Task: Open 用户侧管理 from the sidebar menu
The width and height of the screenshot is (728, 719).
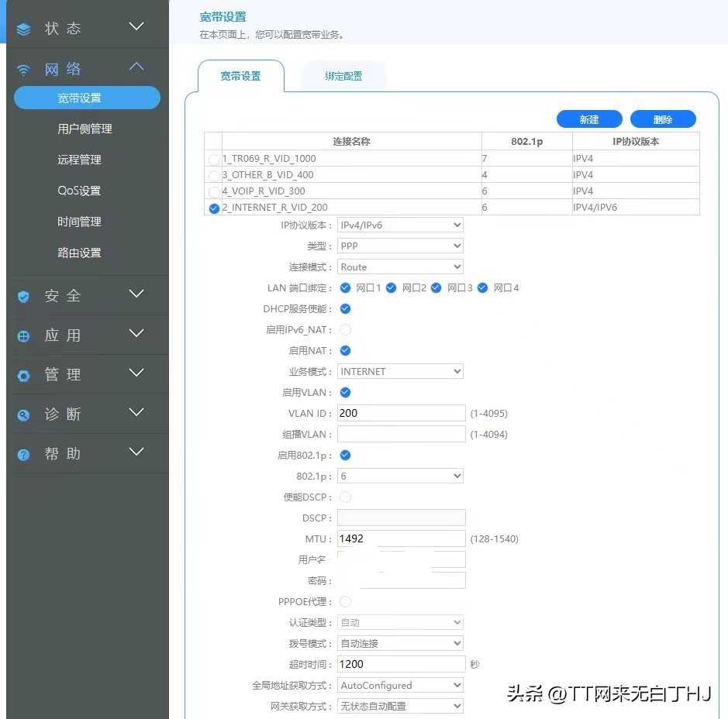Action: [x=85, y=129]
